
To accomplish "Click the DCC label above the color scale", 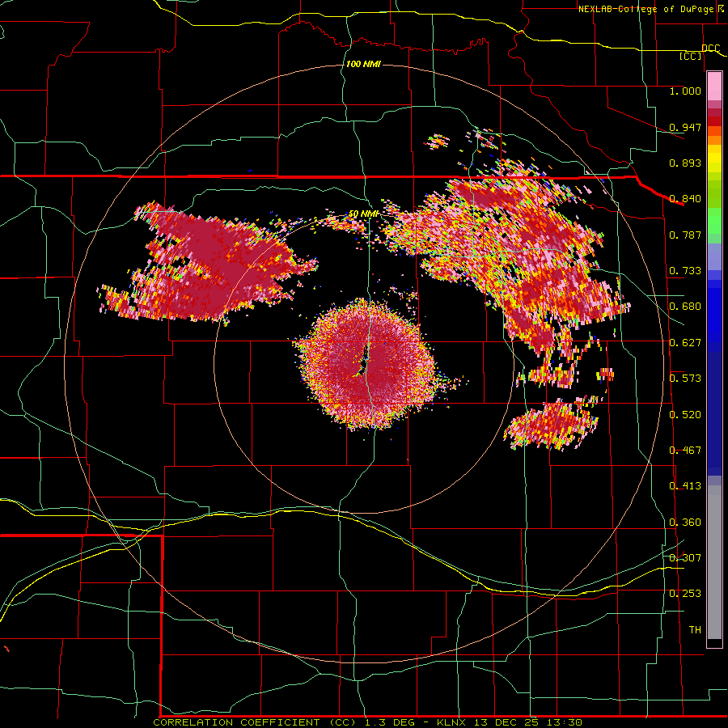I will coord(710,48).
